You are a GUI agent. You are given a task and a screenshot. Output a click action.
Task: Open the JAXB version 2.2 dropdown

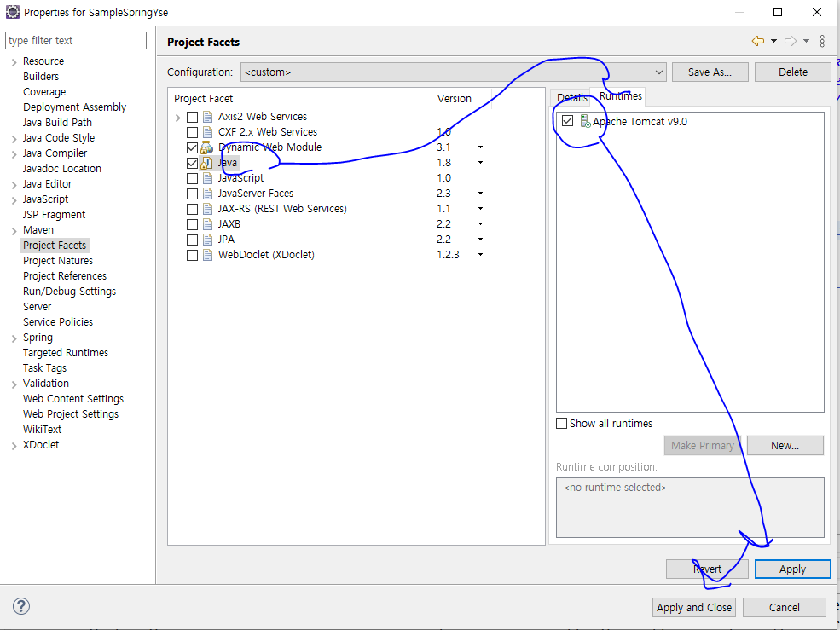pos(480,224)
